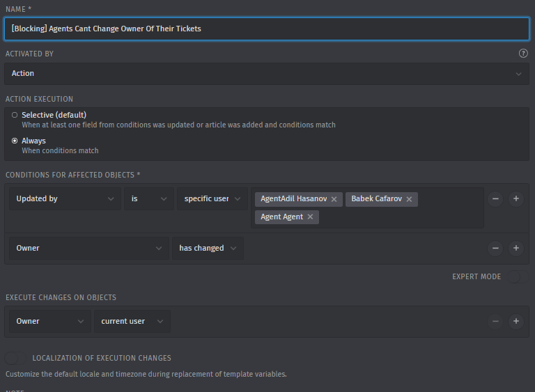Click the 'When conditions match' description
The image size is (535, 392).
coord(60,150)
